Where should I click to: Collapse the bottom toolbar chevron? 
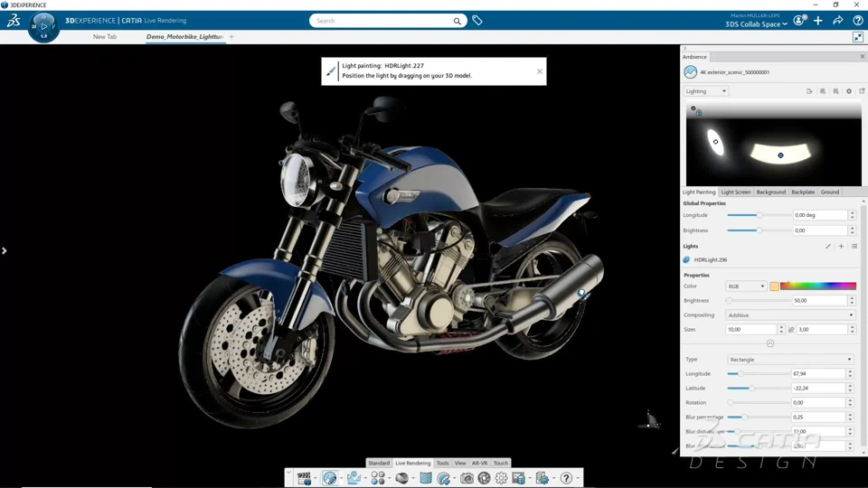point(289,473)
